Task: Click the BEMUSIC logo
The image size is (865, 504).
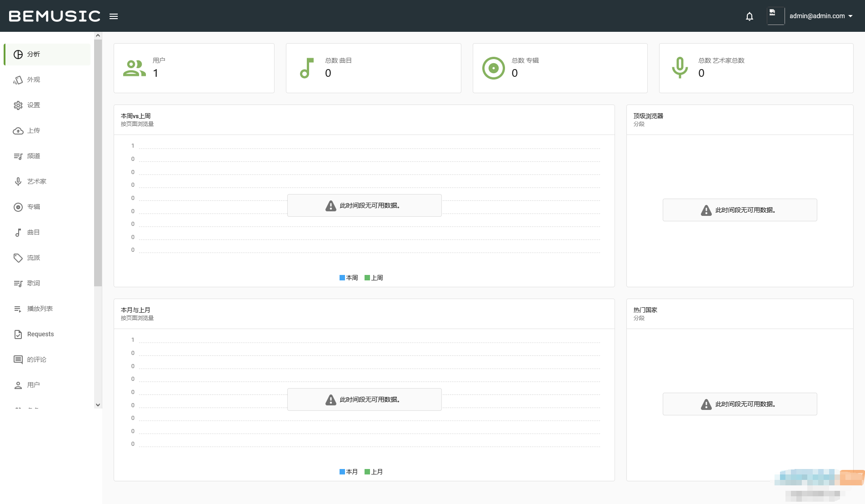Action: point(55,16)
